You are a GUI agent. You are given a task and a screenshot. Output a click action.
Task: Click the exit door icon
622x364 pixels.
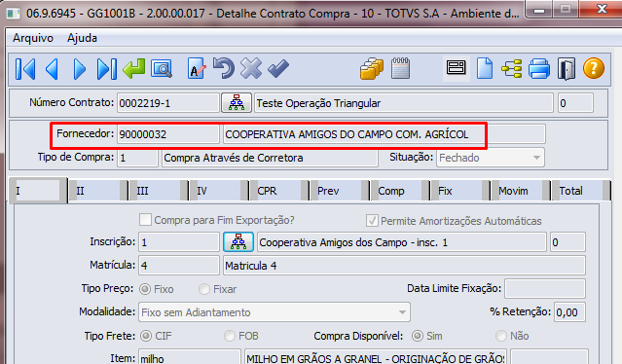pyautogui.click(x=567, y=69)
